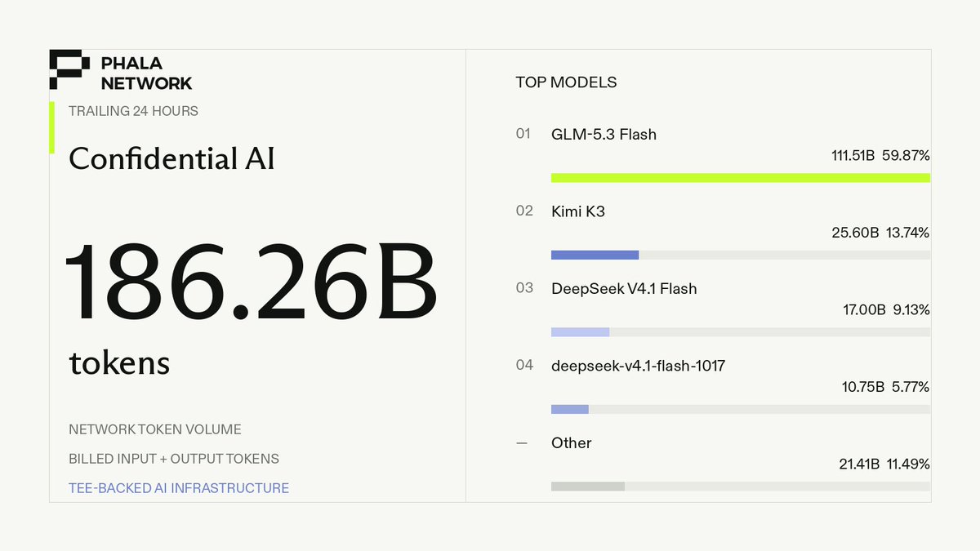
Task: Click the Phala Network logo icon
Action: coord(69,69)
